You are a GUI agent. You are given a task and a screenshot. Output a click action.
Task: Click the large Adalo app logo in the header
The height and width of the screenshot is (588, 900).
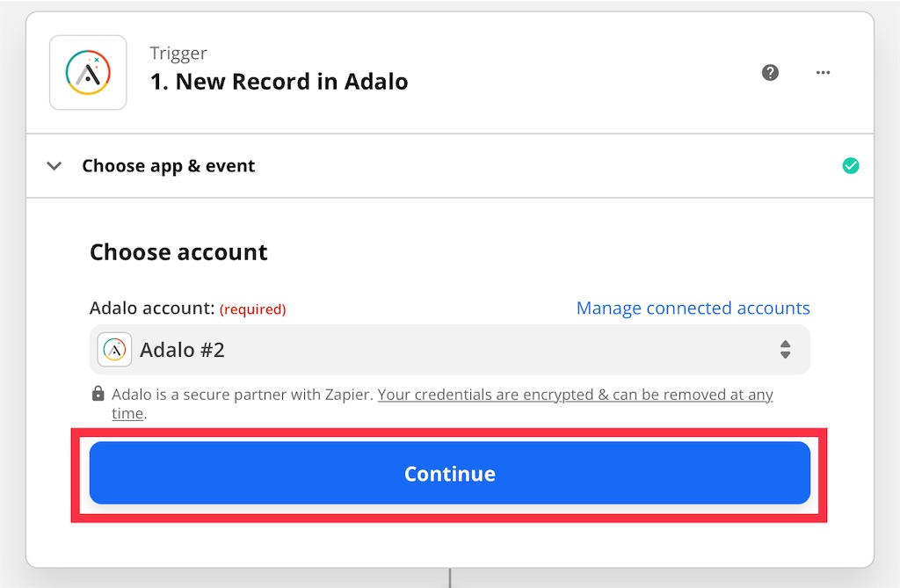pos(88,73)
